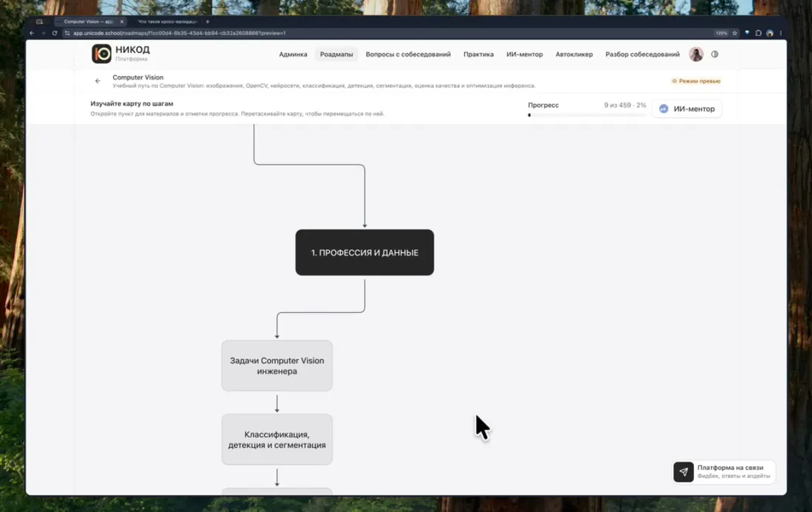812x512 pixels.
Task: Open the tab search button at tab strip start
Action: tap(39, 21)
